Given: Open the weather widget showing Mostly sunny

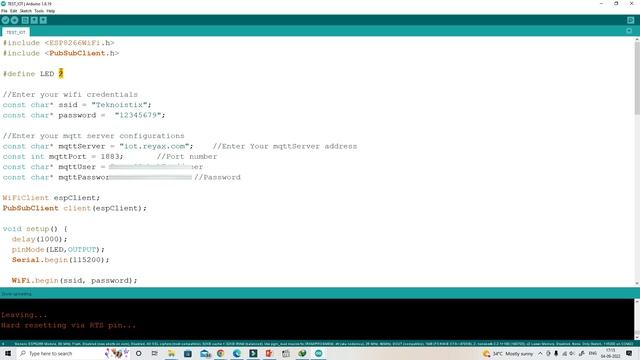Looking at the screenshot, I should pos(509,353).
